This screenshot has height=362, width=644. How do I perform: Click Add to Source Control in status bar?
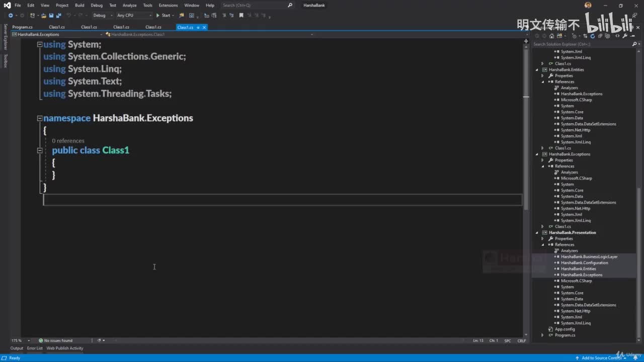[x=601, y=358]
